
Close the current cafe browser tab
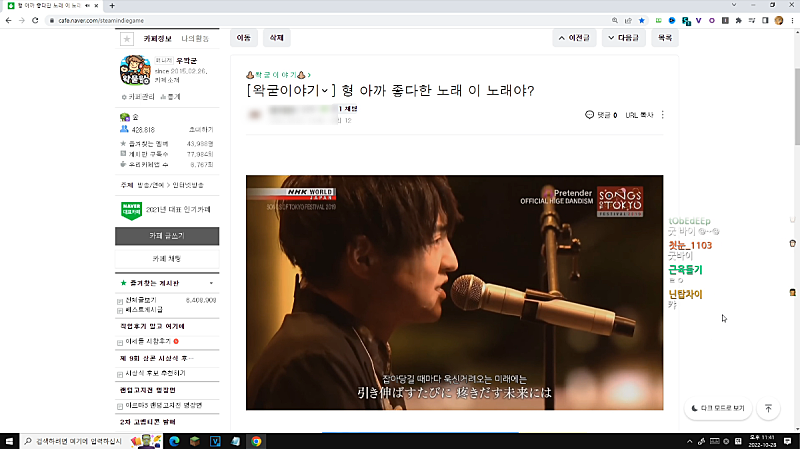point(96,6)
